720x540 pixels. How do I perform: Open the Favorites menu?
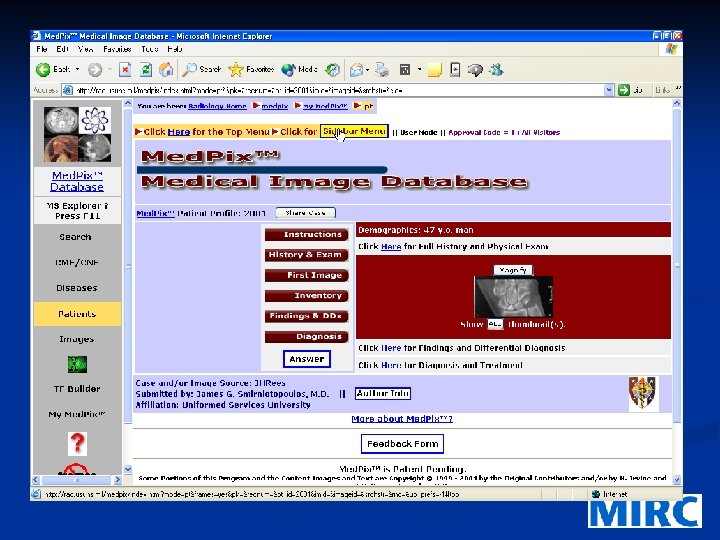point(117,49)
